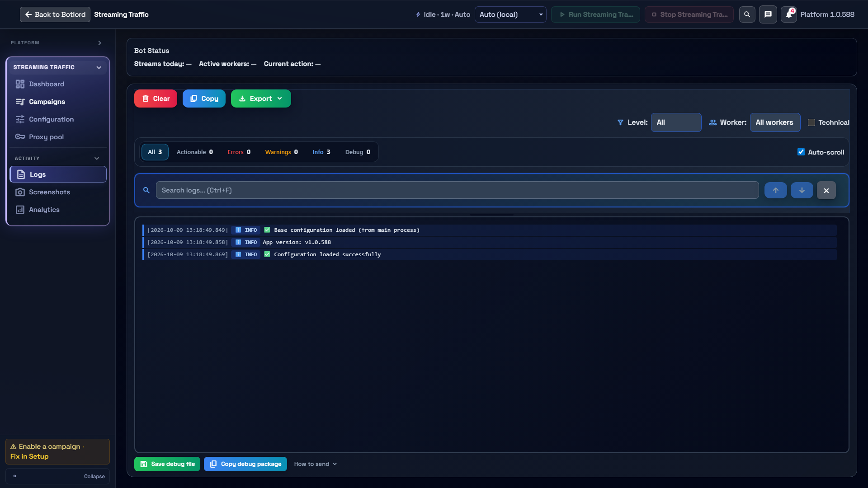Click the Stop Streaming Traffic button
868x488 pixels.
pos(689,14)
